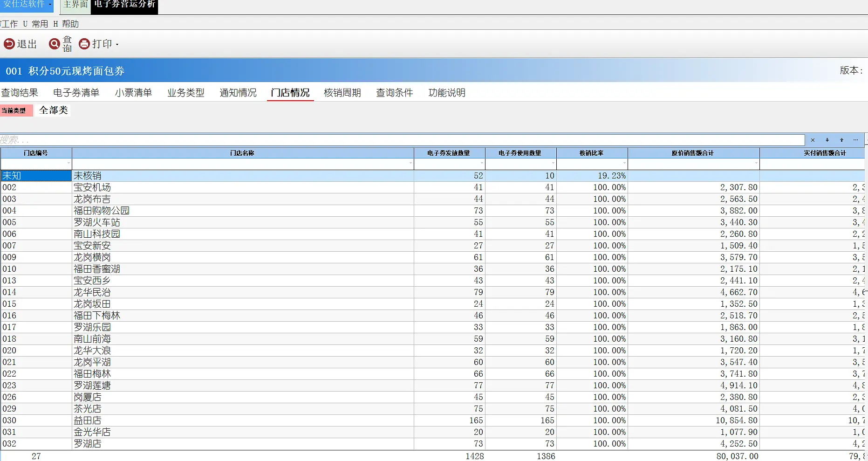Open search options via the ellipsis icon

856,140
